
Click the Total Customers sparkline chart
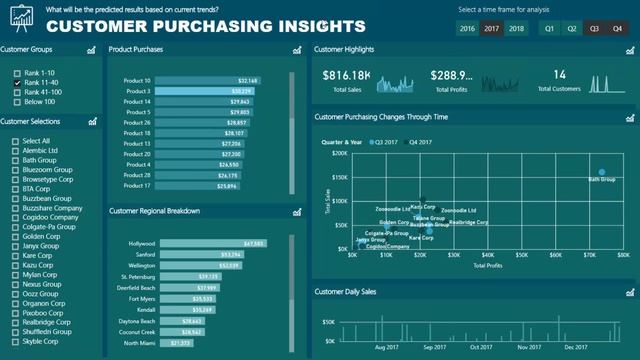click(607, 84)
